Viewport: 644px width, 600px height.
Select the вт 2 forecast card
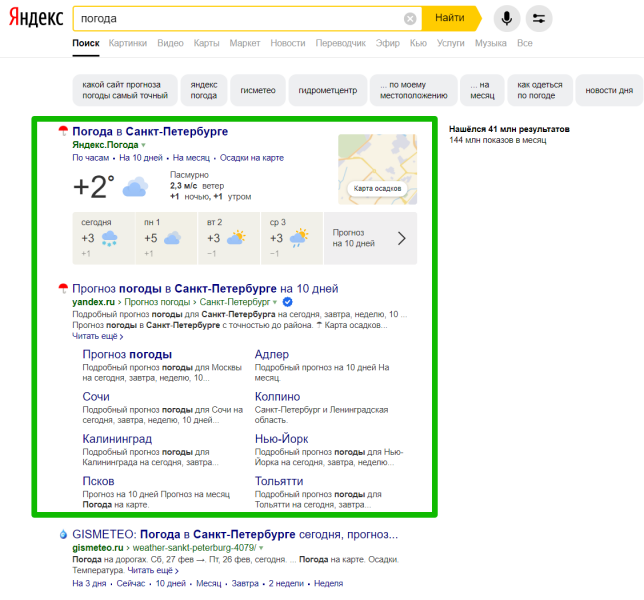(x=229, y=238)
